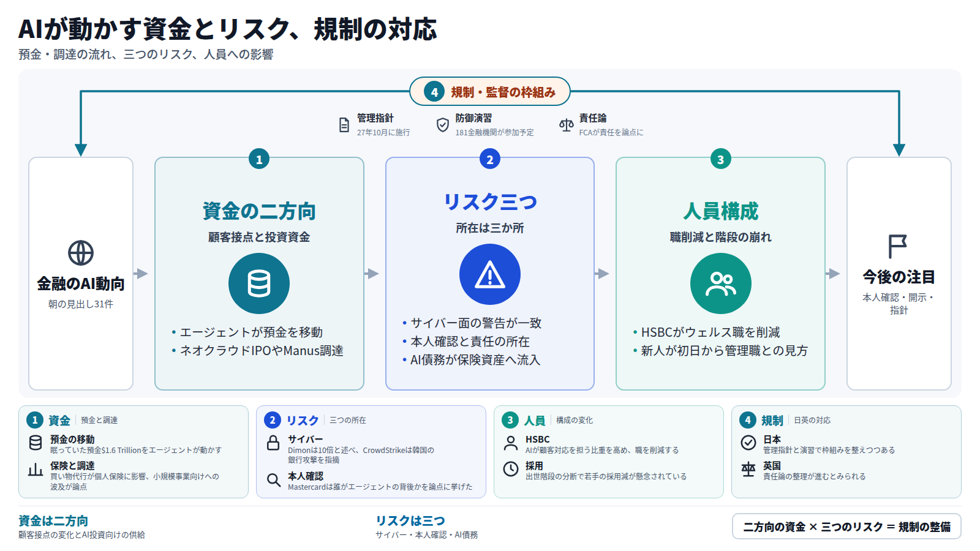The height and width of the screenshot is (551, 980).
Task: Click the bullet 本人確認と責任の所在
Action: click(x=470, y=342)
